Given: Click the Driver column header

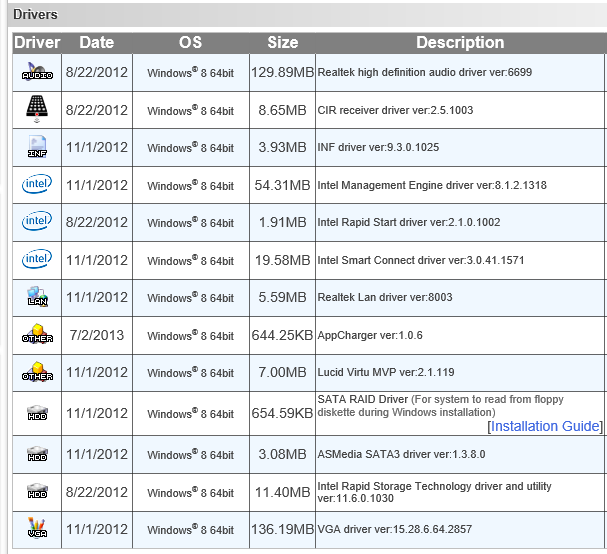Looking at the screenshot, I should (37, 42).
